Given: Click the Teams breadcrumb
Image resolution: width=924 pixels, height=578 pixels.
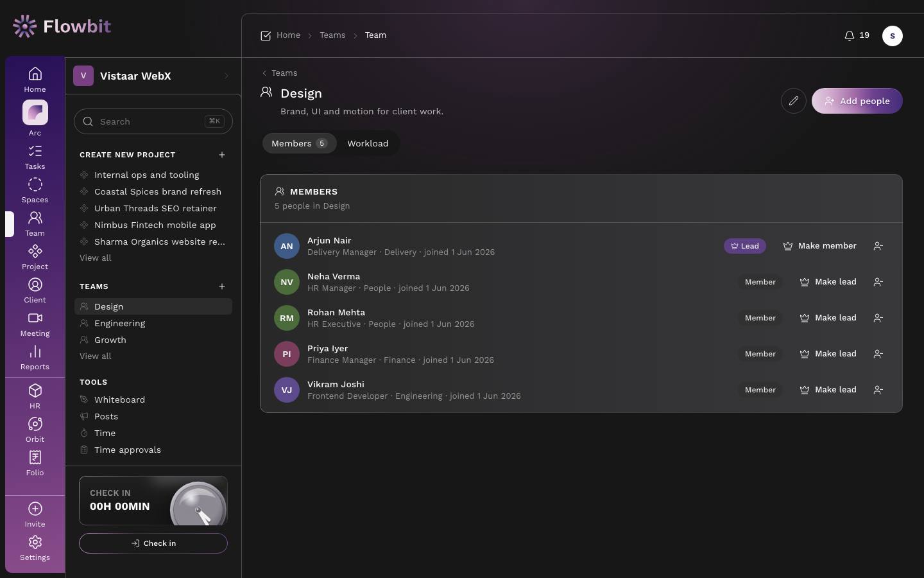Looking at the screenshot, I should (332, 35).
